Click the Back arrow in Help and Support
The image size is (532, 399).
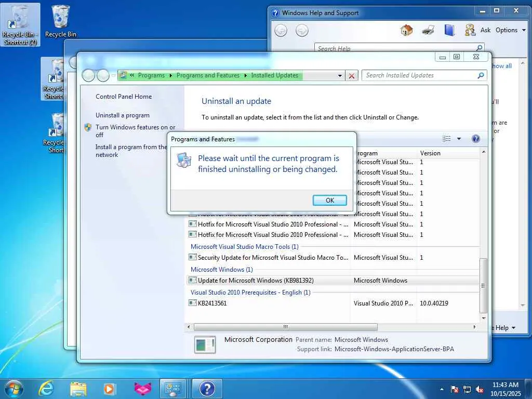pos(281,31)
